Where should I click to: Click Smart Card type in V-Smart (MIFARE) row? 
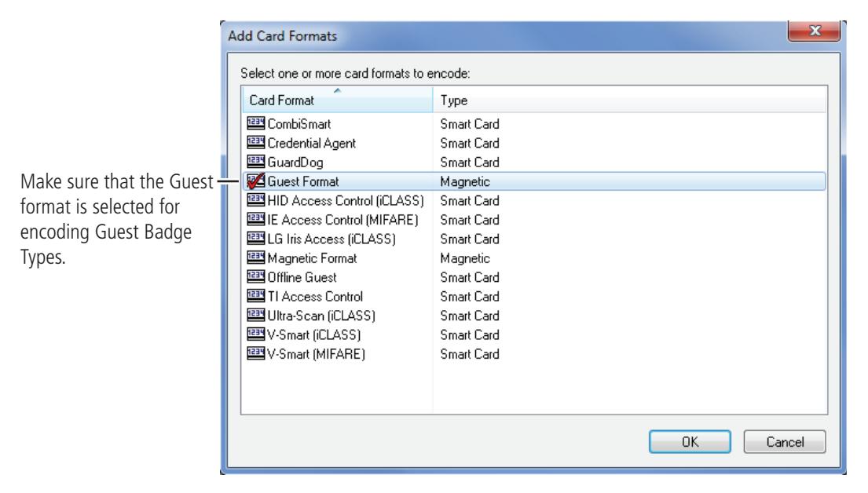point(470,354)
